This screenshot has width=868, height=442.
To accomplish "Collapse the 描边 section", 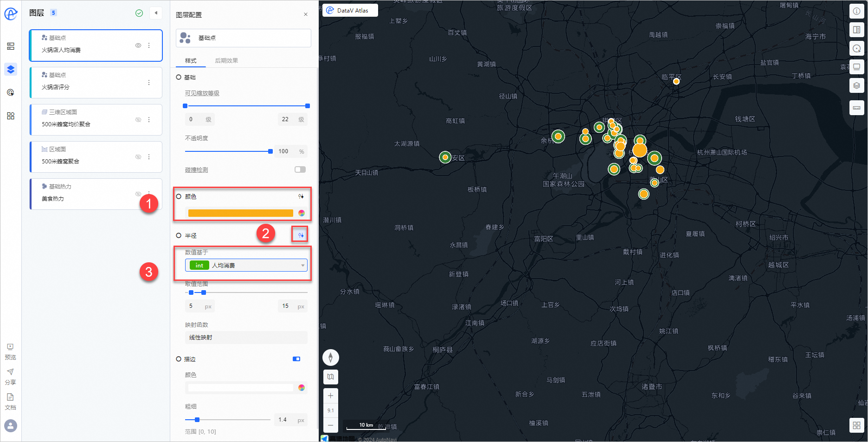I will tap(179, 359).
